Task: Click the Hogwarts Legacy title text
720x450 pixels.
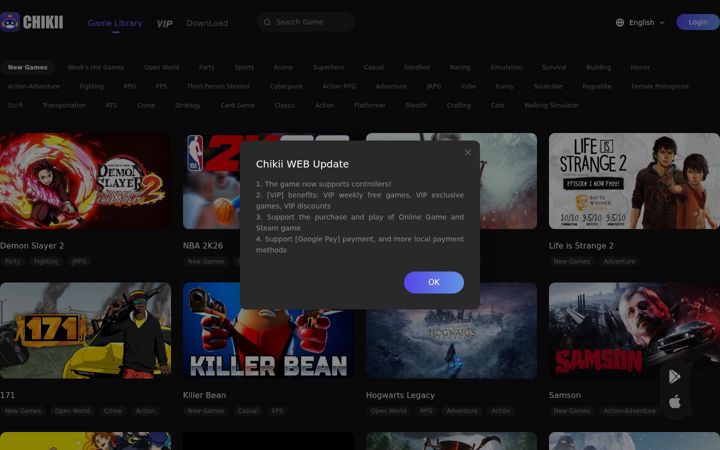Action: pos(400,395)
